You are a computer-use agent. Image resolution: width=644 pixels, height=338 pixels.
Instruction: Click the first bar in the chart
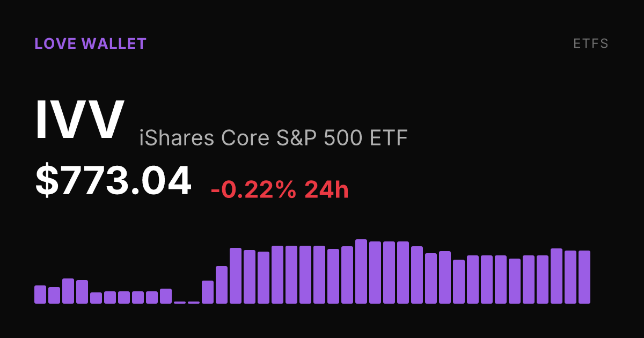(x=40, y=295)
